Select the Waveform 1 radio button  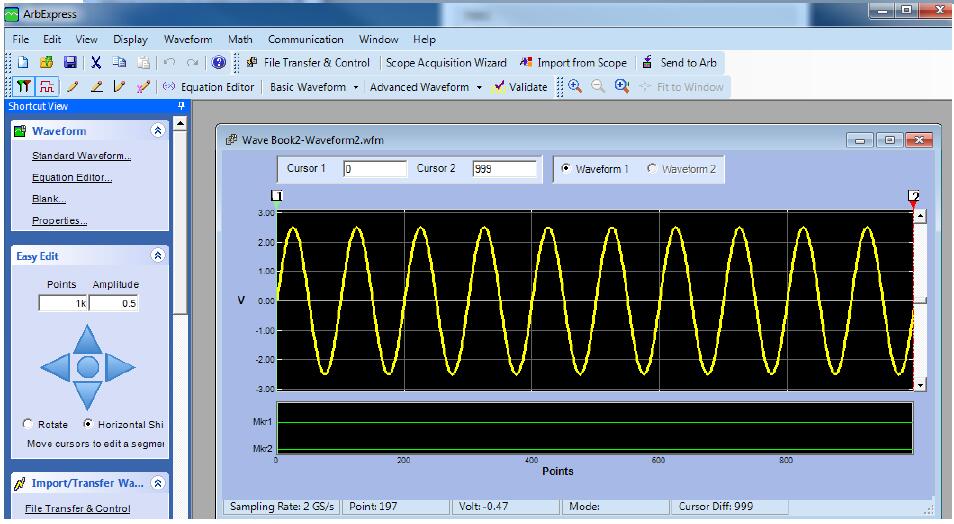(x=567, y=169)
